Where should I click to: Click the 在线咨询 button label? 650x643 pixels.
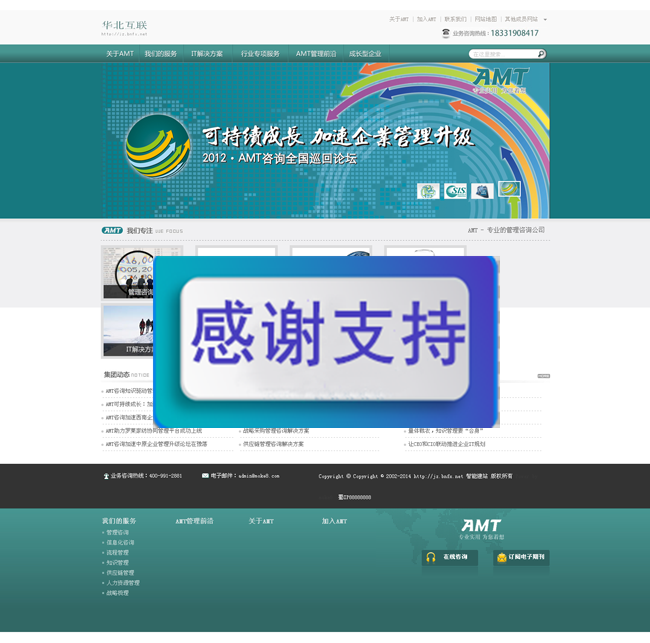(455, 557)
